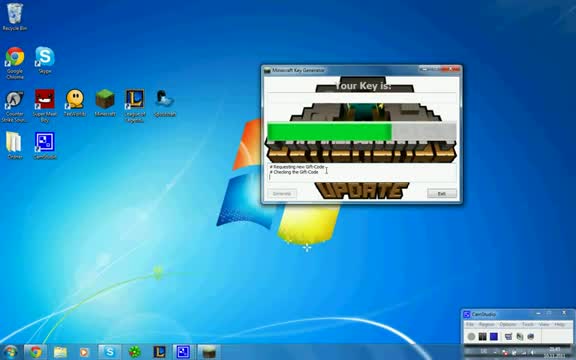The image size is (576, 360).
Task: Open Skype from the taskbar
Action: pos(109,352)
